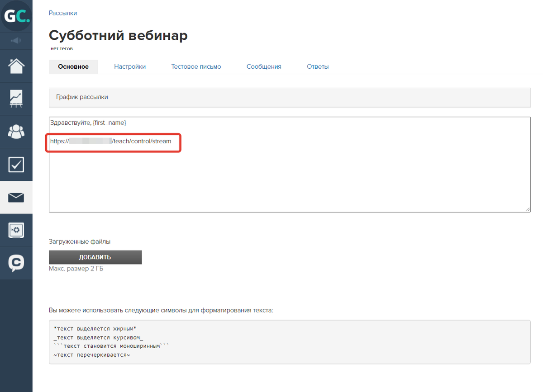
Task: Click the GC logo in the sidebar
Action: point(16,16)
